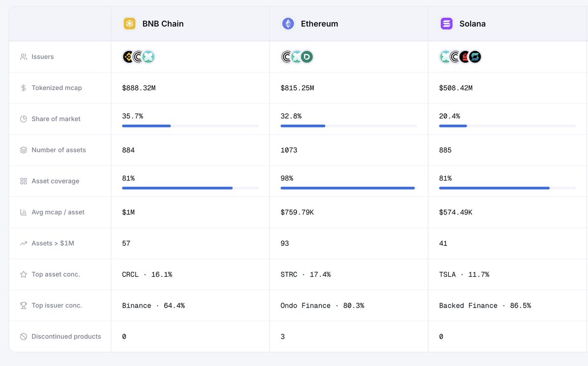Click the teal X issuer icon under Ethereum
This screenshot has width=588, height=366.
click(297, 56)
